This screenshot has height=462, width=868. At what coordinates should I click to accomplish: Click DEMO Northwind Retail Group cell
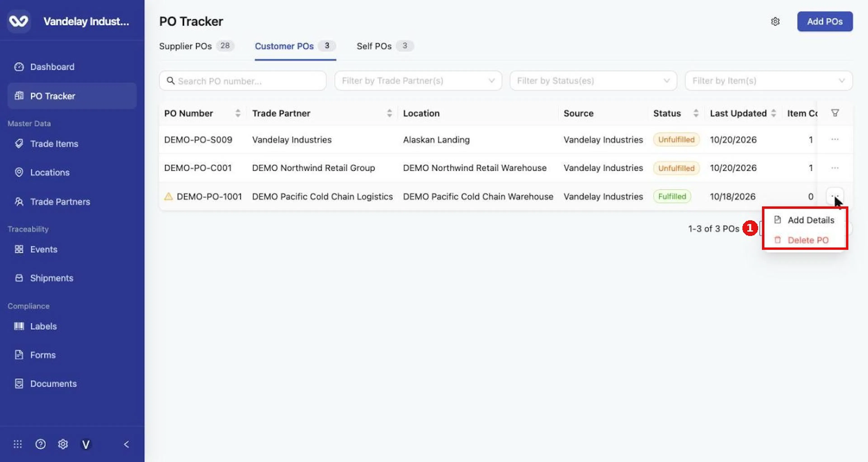coord(313,168)
